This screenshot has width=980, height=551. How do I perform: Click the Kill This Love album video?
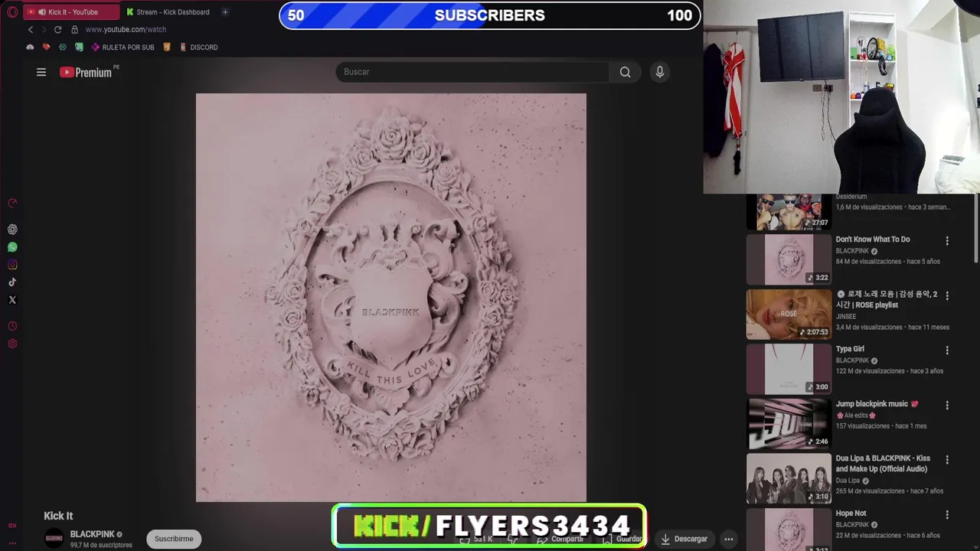(391, 298)
